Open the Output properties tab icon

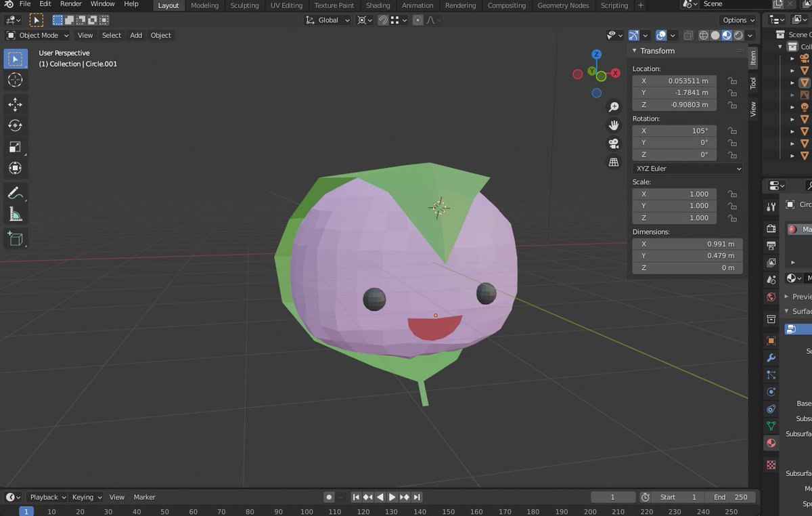pos(771,245)
